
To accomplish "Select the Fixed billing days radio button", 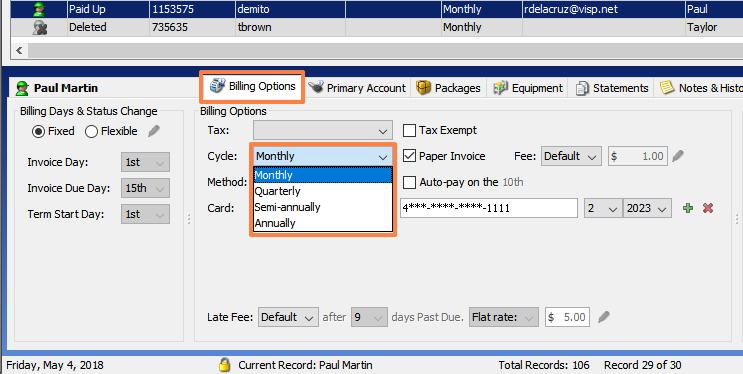I will pyautogui.click(x=53, y=131).
